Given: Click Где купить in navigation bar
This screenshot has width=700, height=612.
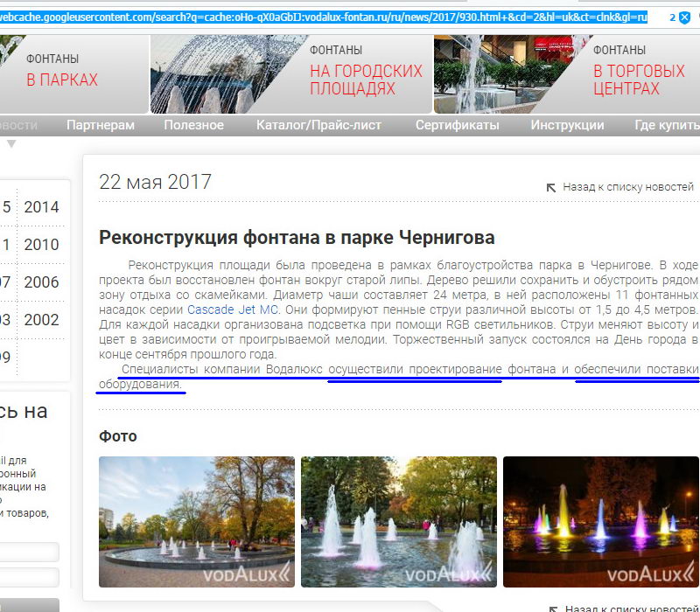Looking at the screenshot, I should coord(667,125).
